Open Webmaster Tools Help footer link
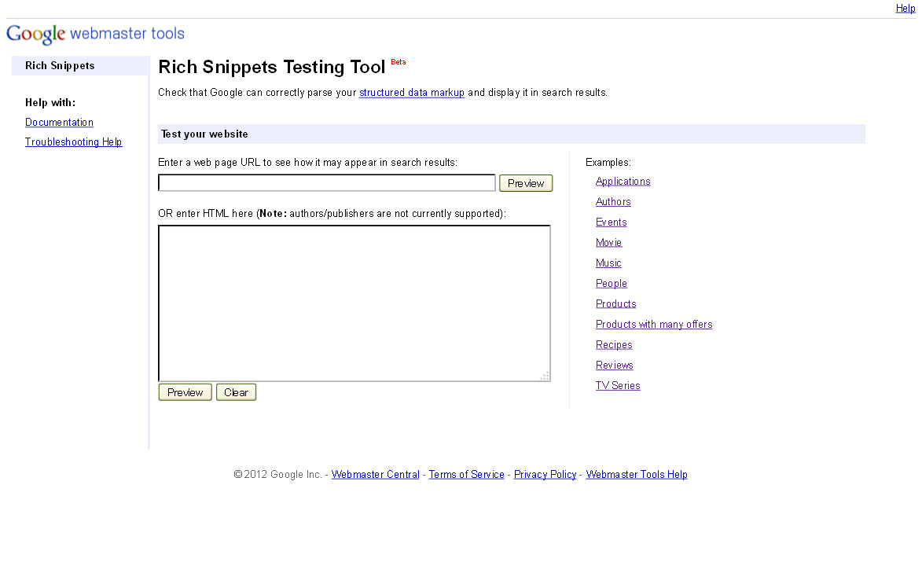 tap(637, 475)
